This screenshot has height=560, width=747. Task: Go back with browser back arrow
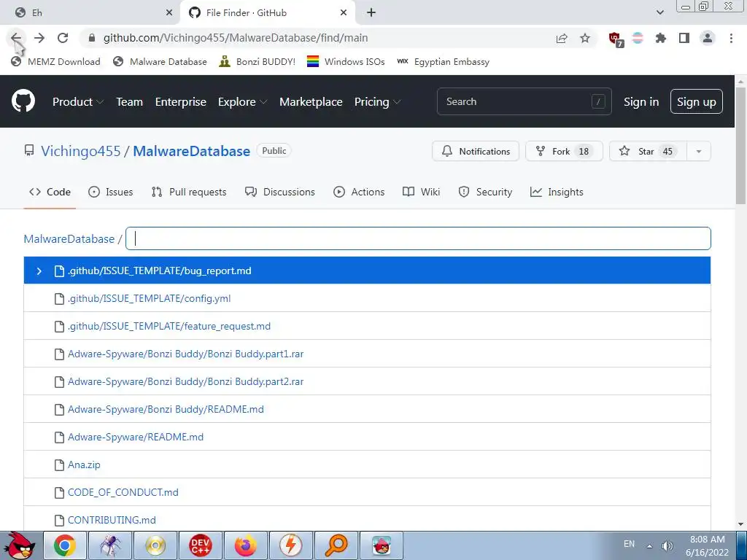click(16, 38)
